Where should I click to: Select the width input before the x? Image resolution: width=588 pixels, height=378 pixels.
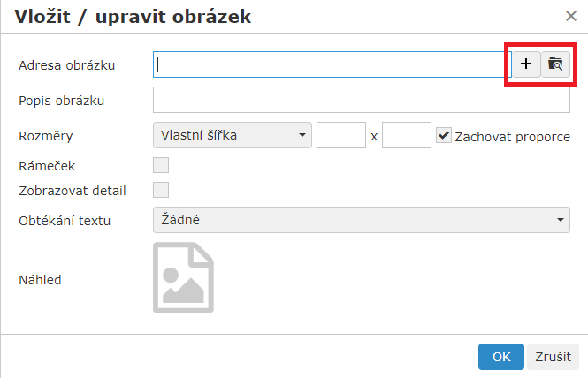(x=340, y=135)
